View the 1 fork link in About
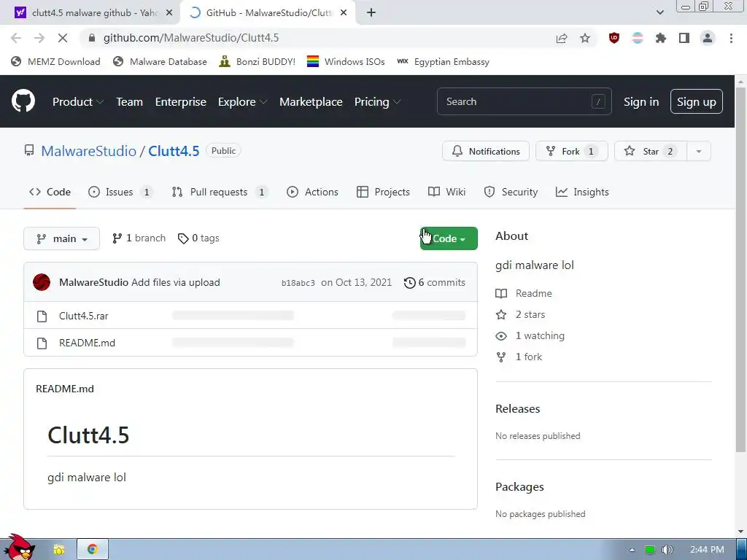The image size is (747, 560). coord(519,357)
